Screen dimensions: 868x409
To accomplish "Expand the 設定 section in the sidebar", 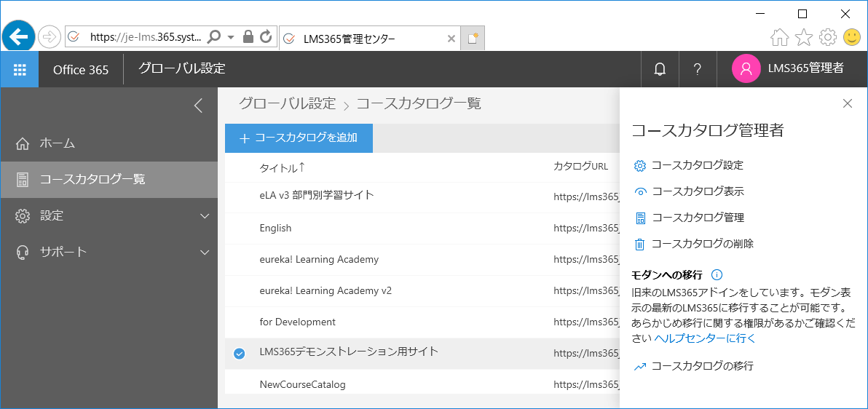I will [205, 216].
